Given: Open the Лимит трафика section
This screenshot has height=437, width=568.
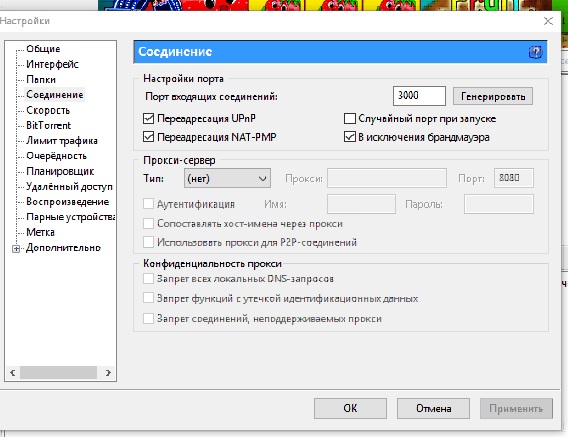Looking at the screenshot, I should [62, 141].
